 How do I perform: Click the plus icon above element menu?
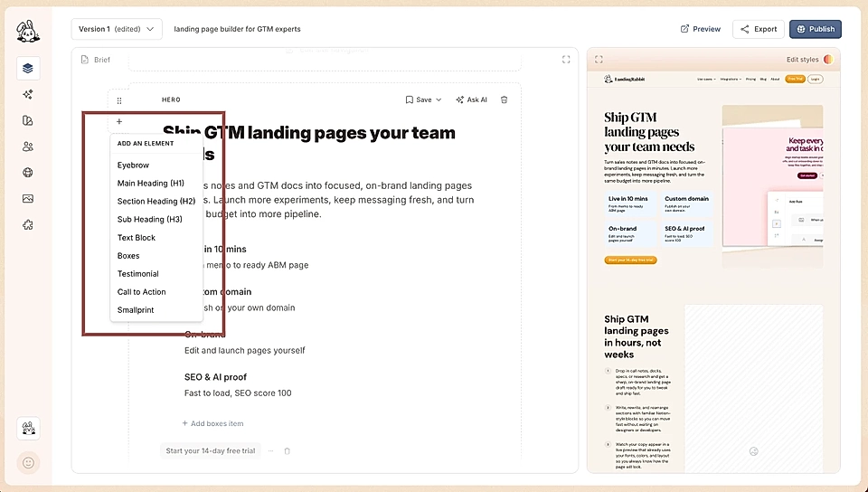coord(119,122)
